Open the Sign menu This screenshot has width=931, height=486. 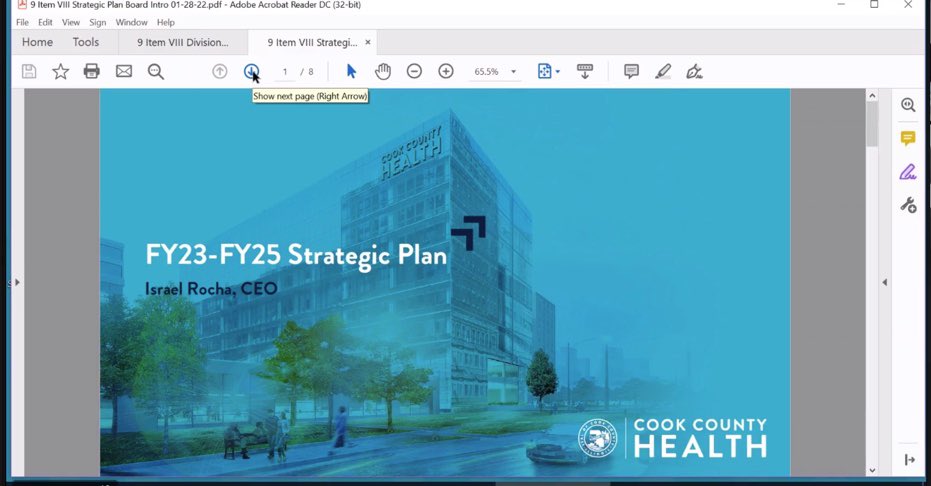[97, 23]
